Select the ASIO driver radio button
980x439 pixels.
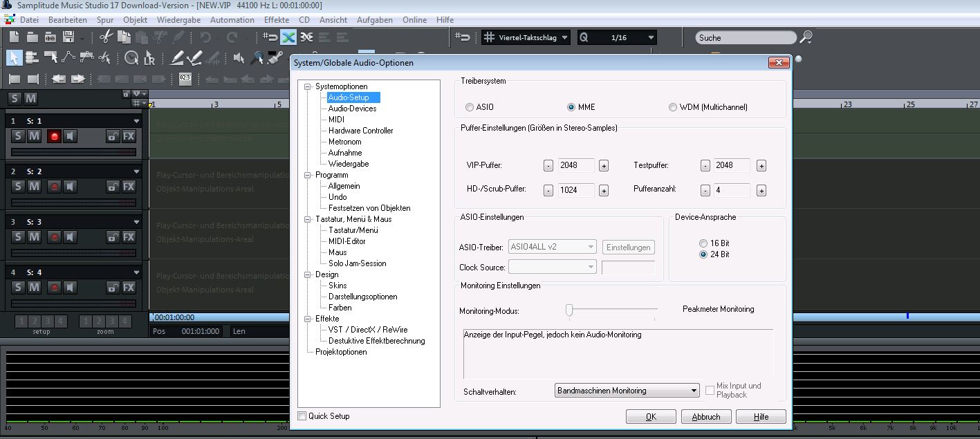[470, 107]
